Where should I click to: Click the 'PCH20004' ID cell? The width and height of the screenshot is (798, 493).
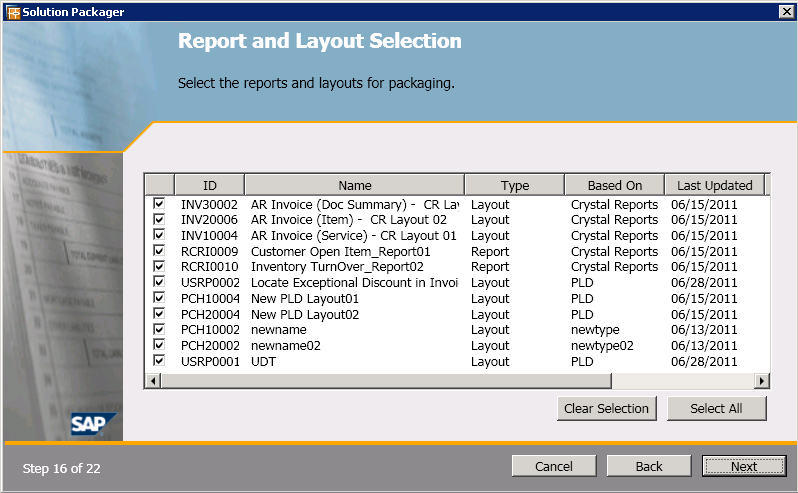coord(210,314)
